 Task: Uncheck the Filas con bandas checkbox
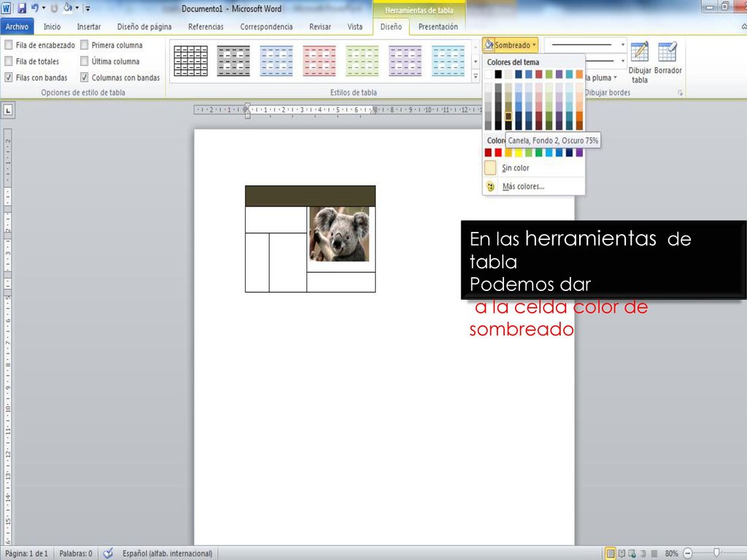point(9,77)
